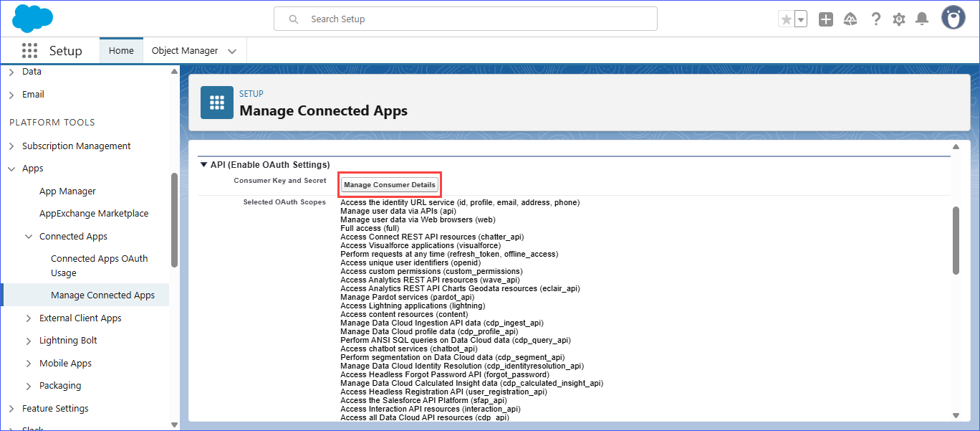Viewport: 980px width, 431px height.
Task: Open the Trailhead guidance icon
Action: tap(850, 19)
